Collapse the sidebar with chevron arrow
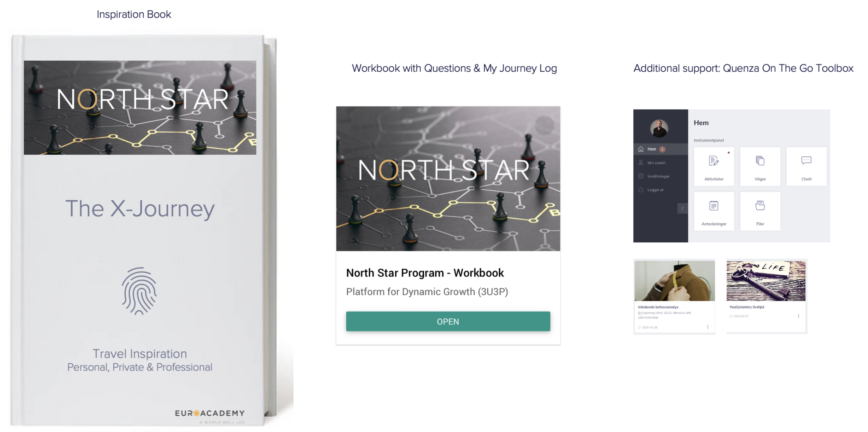 click(683, 208)
